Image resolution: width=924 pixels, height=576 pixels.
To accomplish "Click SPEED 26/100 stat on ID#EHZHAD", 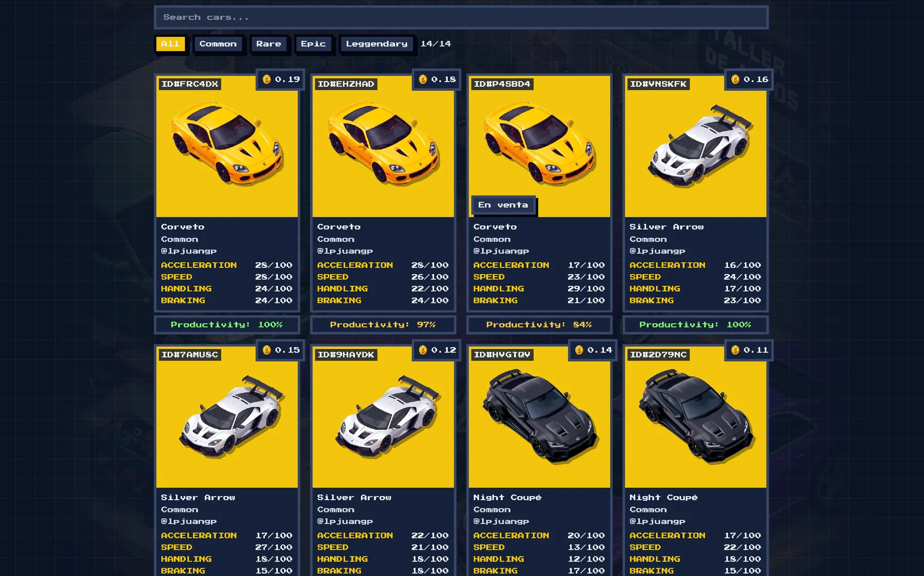I will click(383, 277).
